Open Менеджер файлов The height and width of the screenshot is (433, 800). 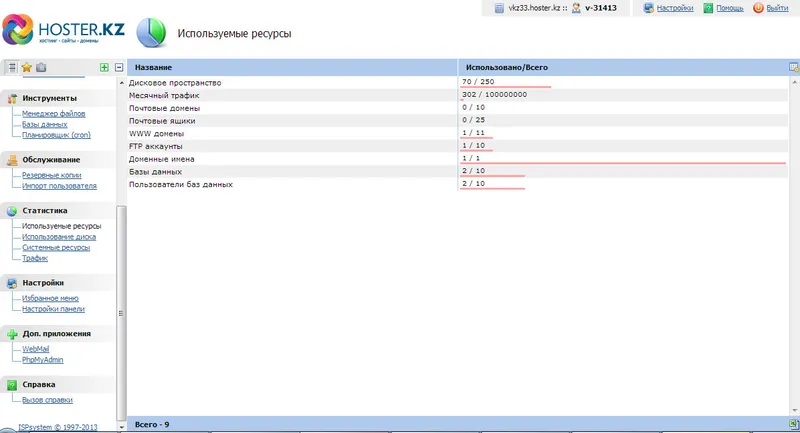click(x=54, y=114)
